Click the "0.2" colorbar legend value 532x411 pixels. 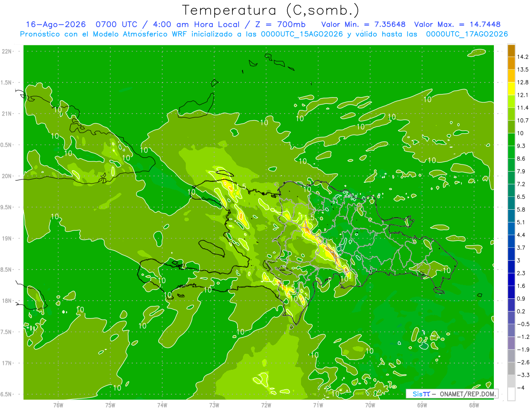point(521,311)
